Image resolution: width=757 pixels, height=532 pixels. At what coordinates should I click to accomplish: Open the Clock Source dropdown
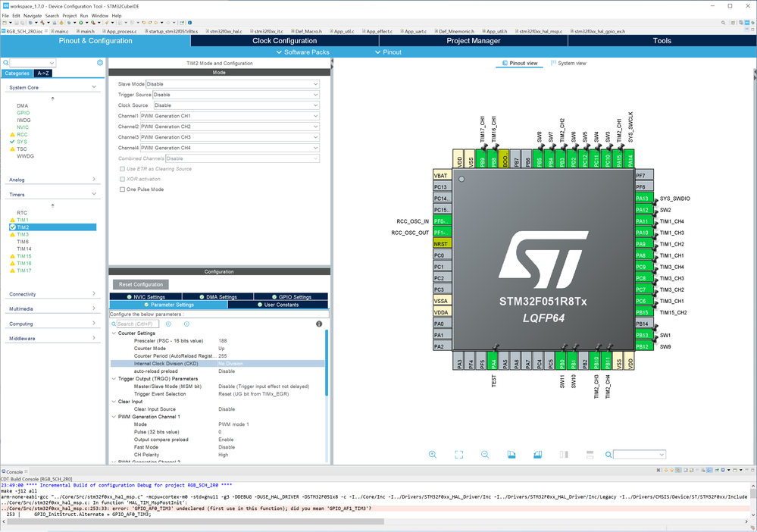[x=236, y=105]
